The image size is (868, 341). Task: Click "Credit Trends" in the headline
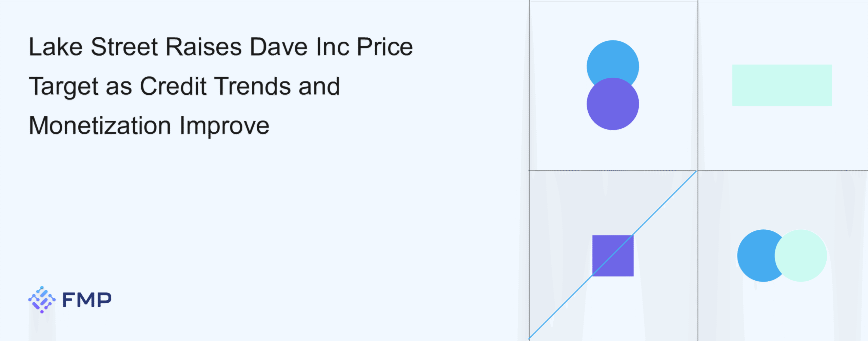pyautogui.click(x=215, y=86)
